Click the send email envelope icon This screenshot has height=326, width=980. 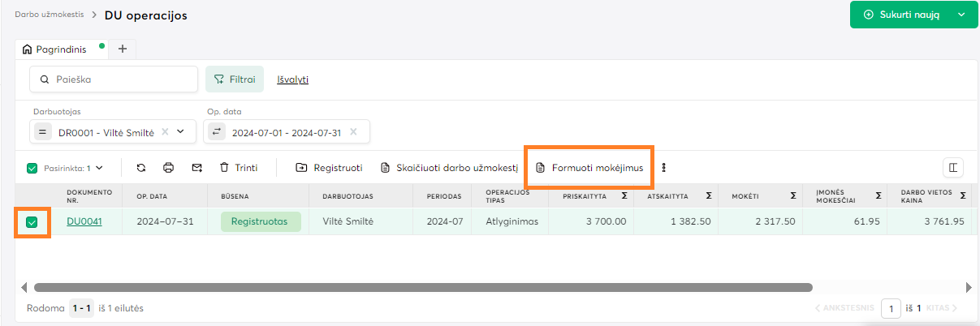coord(196,168)
